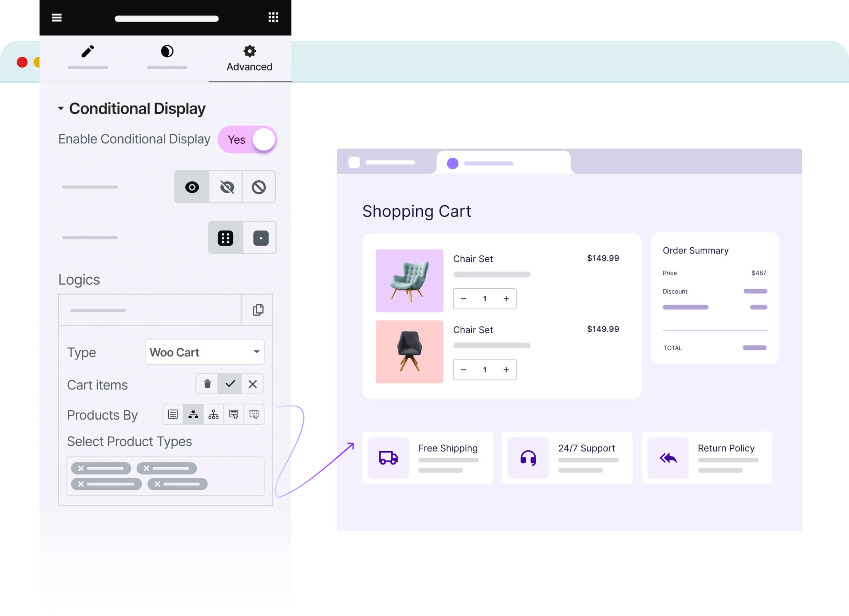Click the Discount progress bar in Order Summary
The height and width of the screenshot is (616, 849).
pyautogui.click(x=755, y=291)
